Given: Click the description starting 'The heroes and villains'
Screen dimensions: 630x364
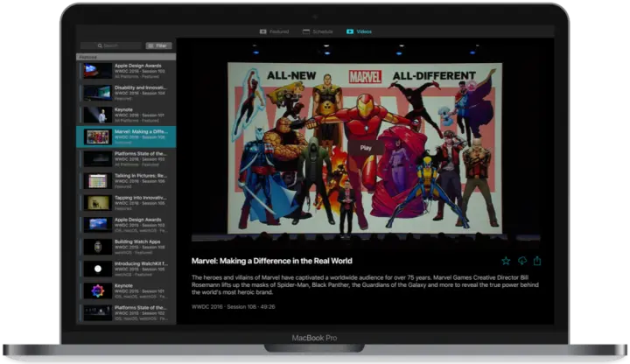Looking at the screenshot, I should click(x=365, y=285).
